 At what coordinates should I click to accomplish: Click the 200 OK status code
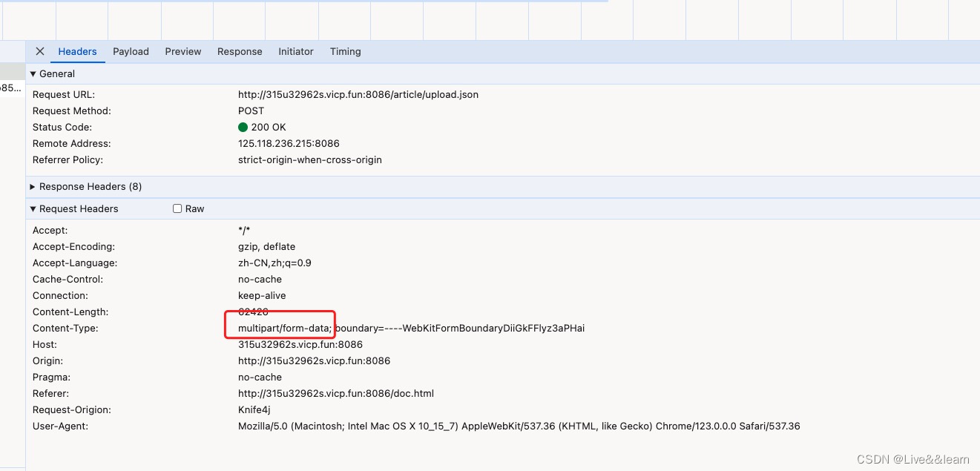(x=269, y=127)
